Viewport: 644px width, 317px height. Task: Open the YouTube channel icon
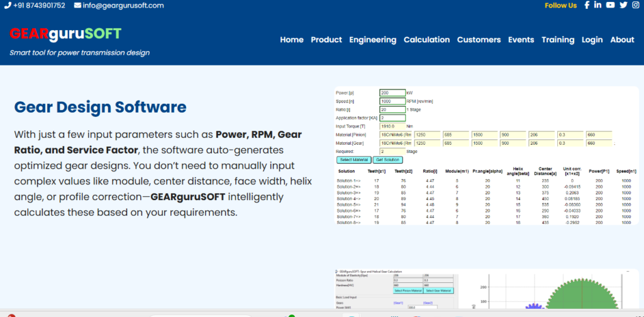(x=611, y=5)
